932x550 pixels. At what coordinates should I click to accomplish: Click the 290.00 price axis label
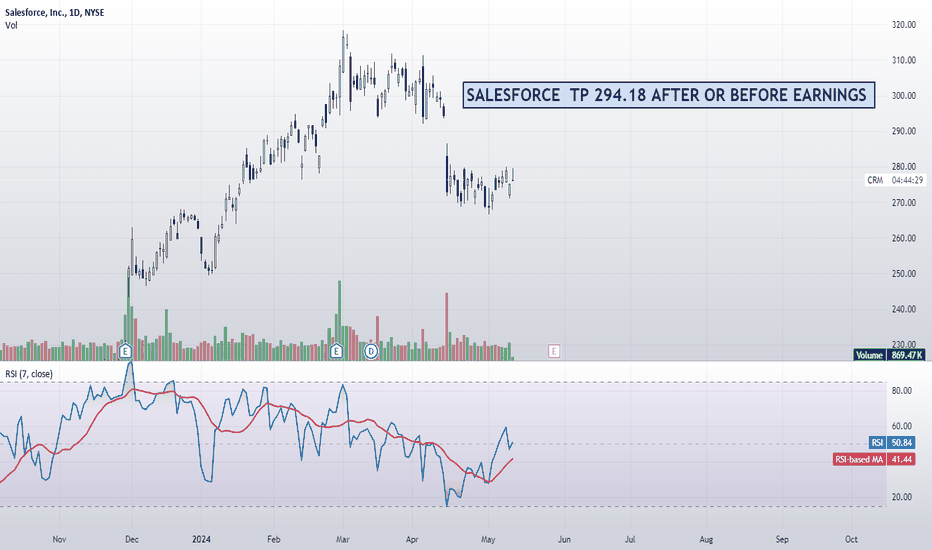903,131
